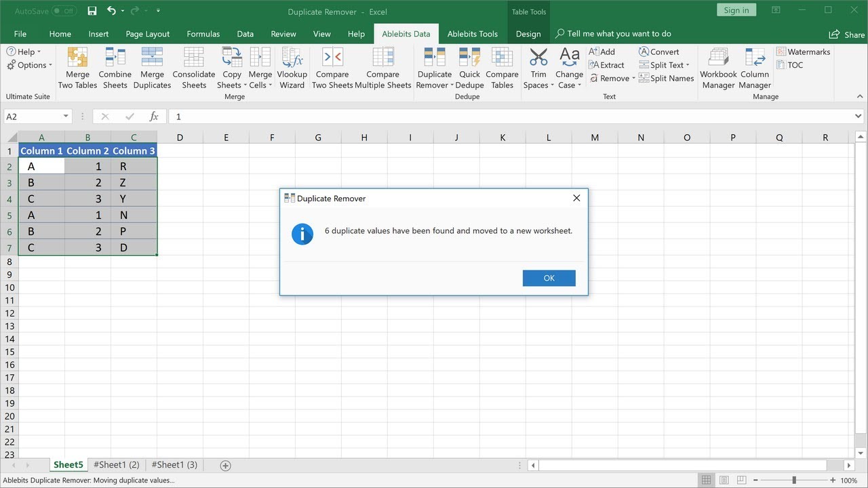The width and height of the screenshot is (868, 488).
Task: Switch to Normal view in status bar
Action: [707, 481]
